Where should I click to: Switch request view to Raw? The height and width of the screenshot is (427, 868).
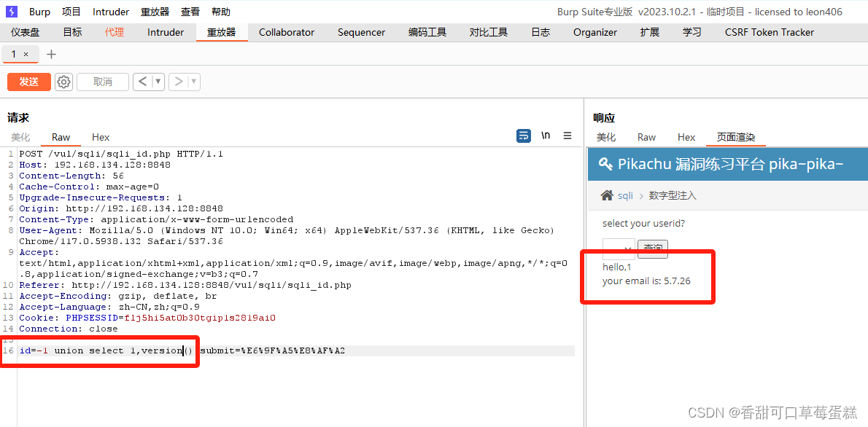61,137
